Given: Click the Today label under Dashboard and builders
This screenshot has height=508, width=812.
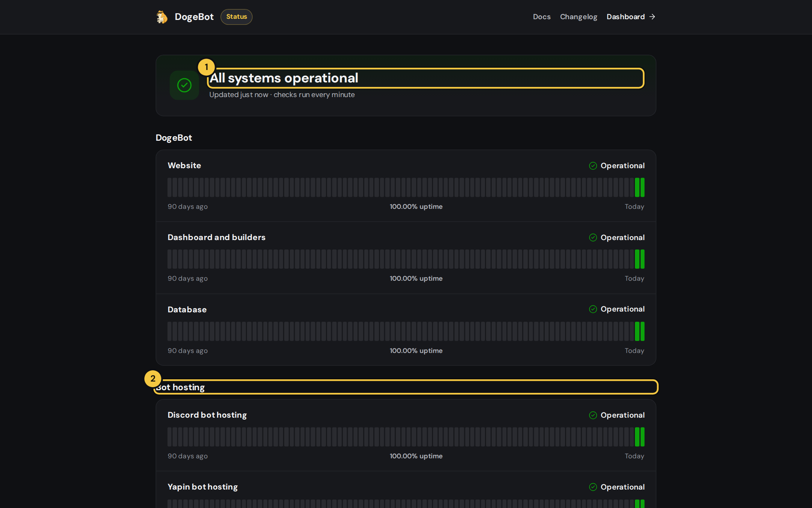Looking at the screenshot, I should tap(635, 278).
